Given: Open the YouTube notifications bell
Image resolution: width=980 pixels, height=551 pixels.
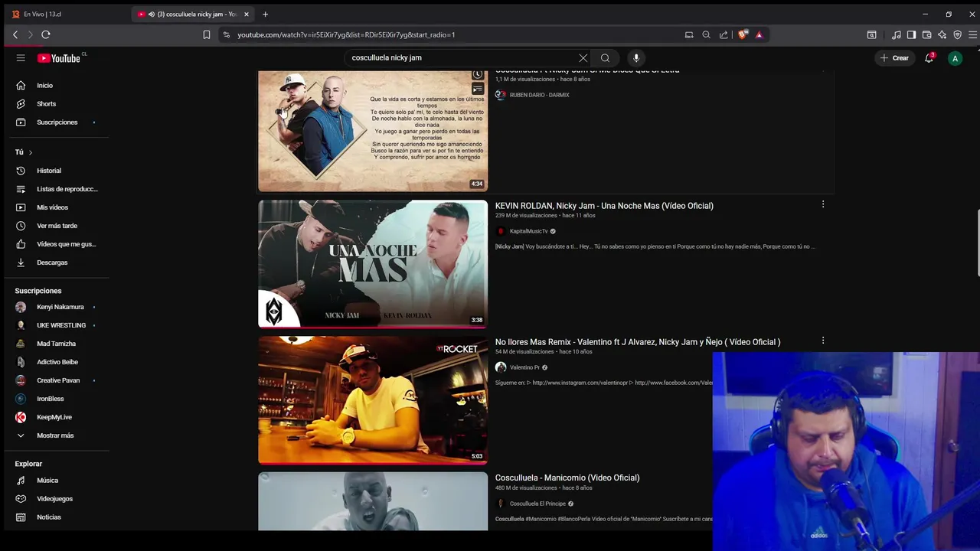Looking at the screenshot, I should point(929,58).
